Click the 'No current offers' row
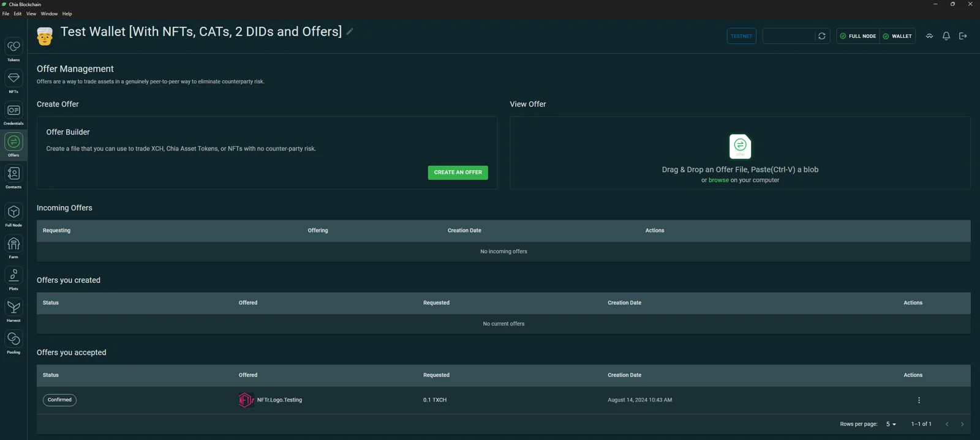 (x=503, y=324)
